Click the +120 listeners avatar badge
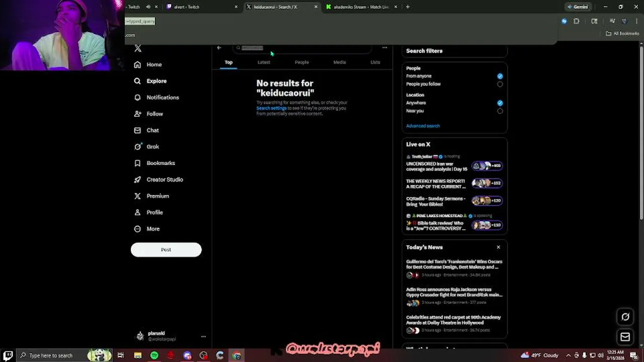Viewport: 644px width, 362px height. pyautogui.click(x=487, y=201)
